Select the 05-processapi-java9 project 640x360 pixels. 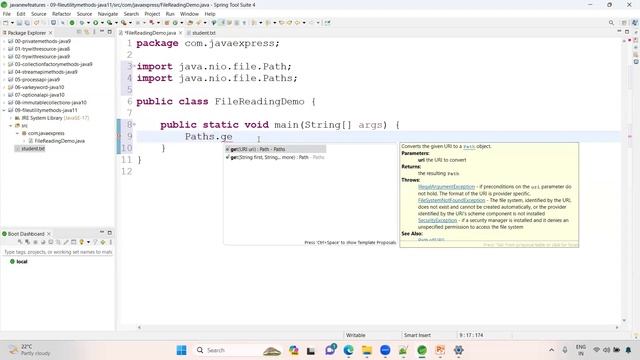point(34,80)
